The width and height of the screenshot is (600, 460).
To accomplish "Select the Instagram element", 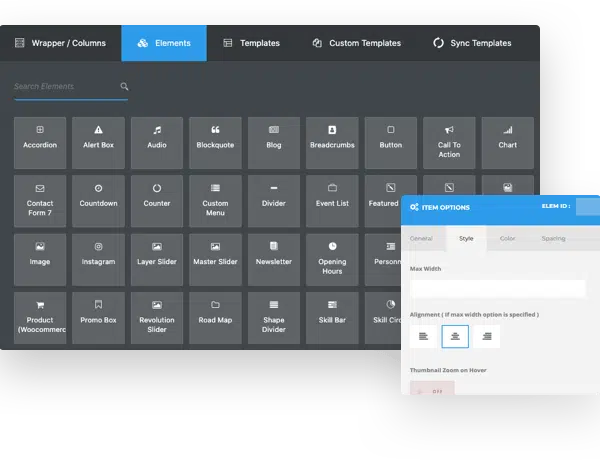I will coord(98,258).
